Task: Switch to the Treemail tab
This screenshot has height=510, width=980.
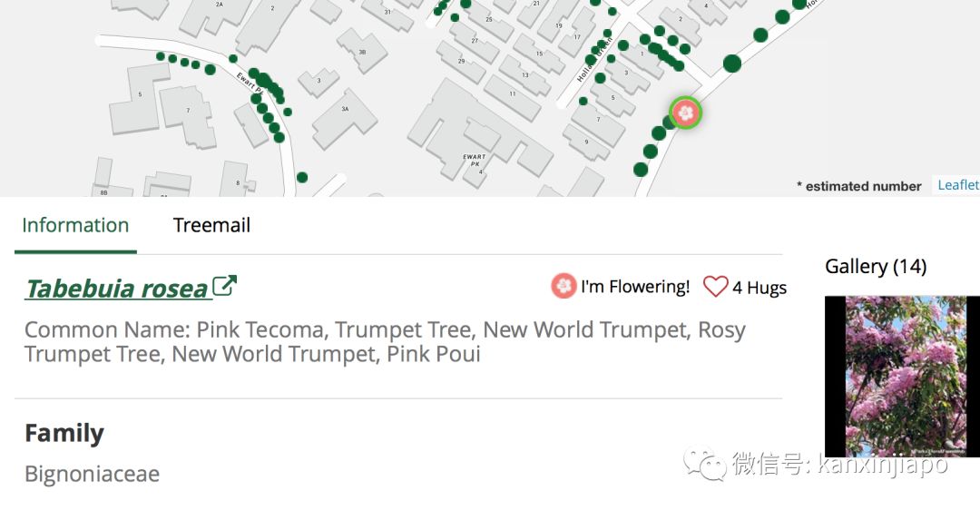Action: [211, 225]
